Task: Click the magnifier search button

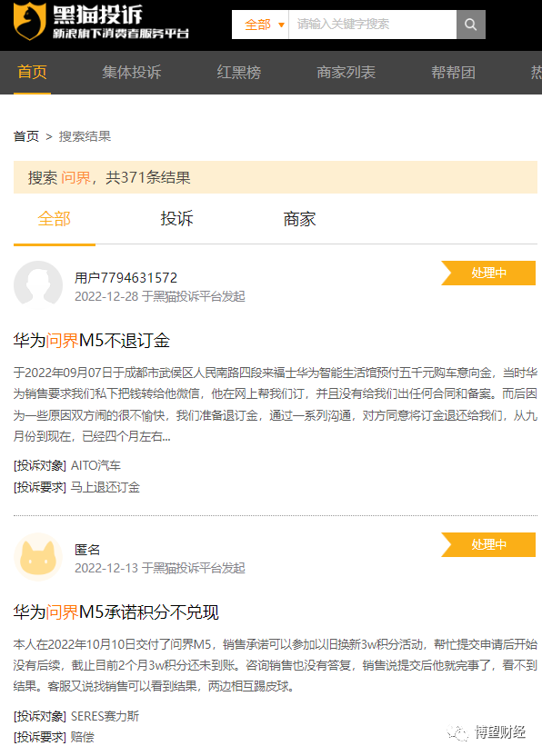Action: 470,25
